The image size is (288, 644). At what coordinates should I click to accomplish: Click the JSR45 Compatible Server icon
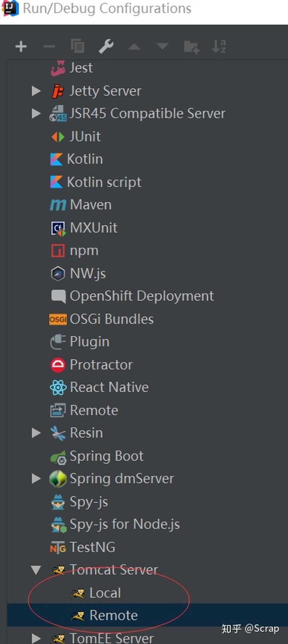point(58,113)
